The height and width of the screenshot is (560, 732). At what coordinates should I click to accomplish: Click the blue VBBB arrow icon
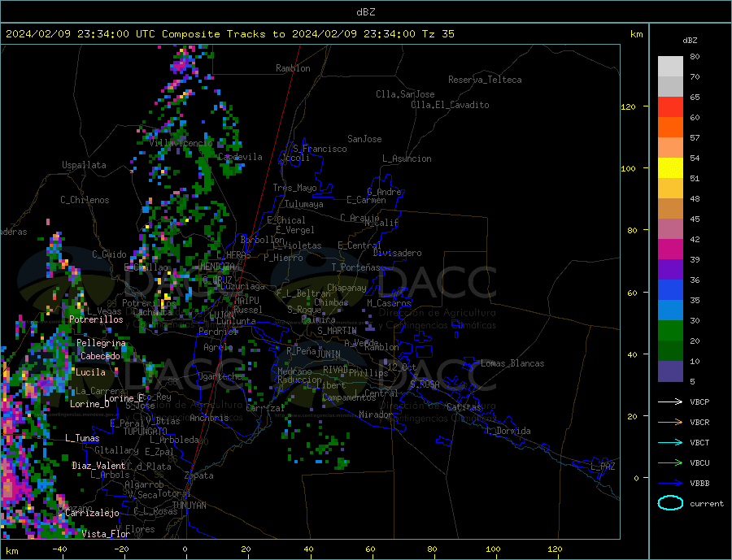pos(670,483)
